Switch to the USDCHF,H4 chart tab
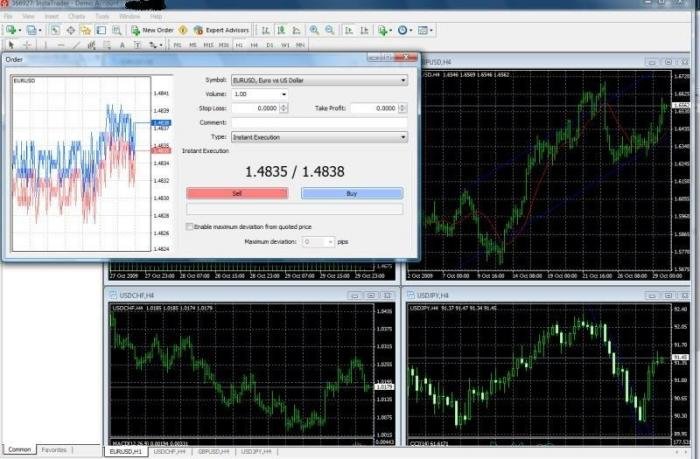 [170, 451]
